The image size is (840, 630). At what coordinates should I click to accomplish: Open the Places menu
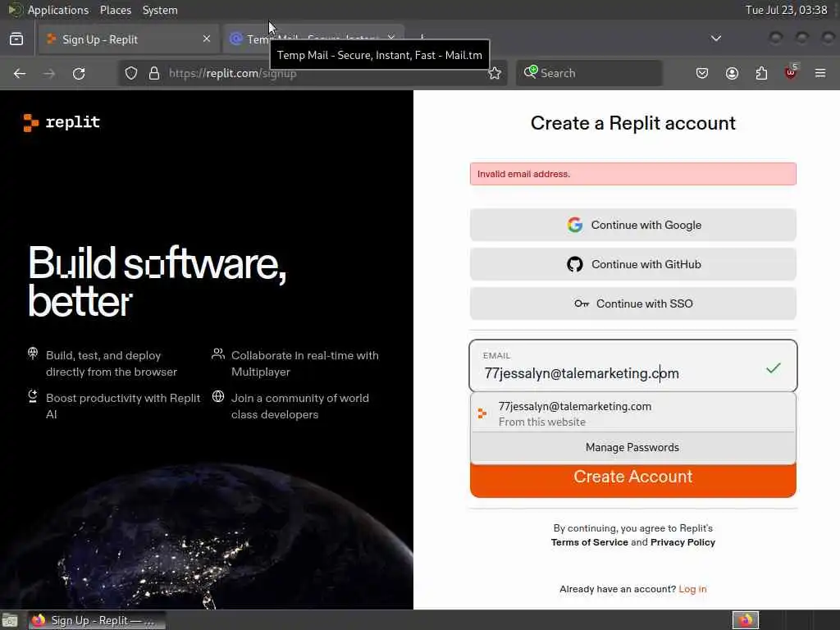(x=115, y=10)
